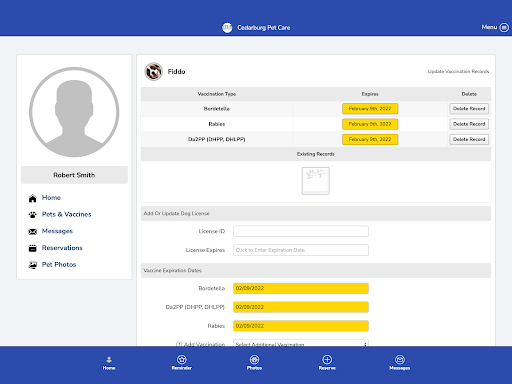The height and width of the screenshot is (384, 512).
Task: Open the existing record document thumbnail
Action: [x=316, y=181]
